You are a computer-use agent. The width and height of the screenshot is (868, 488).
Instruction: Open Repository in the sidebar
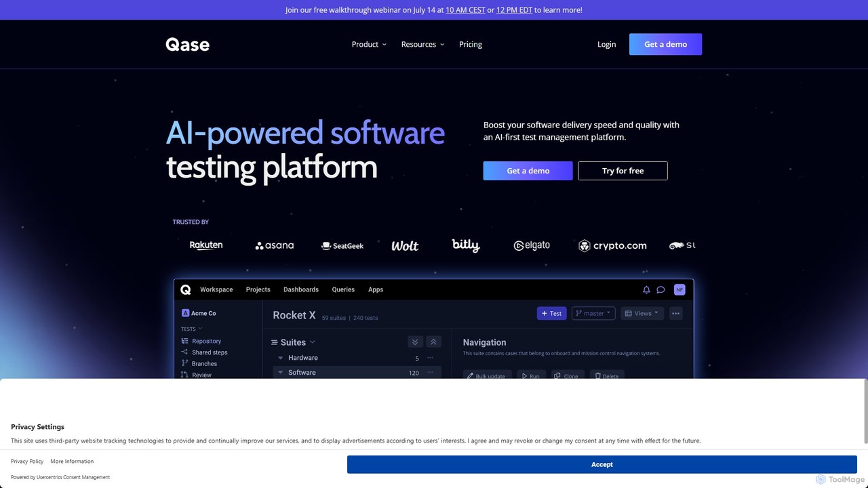click(x=201, y=341)
